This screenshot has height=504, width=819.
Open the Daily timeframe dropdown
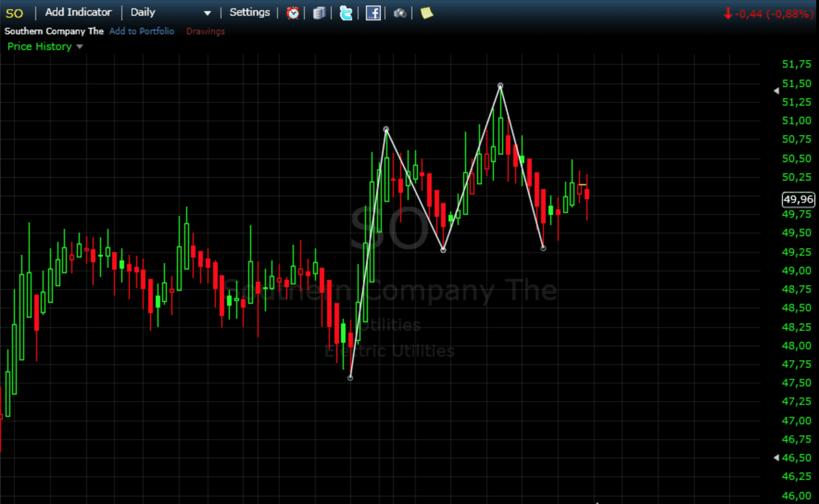coord(170,13)
